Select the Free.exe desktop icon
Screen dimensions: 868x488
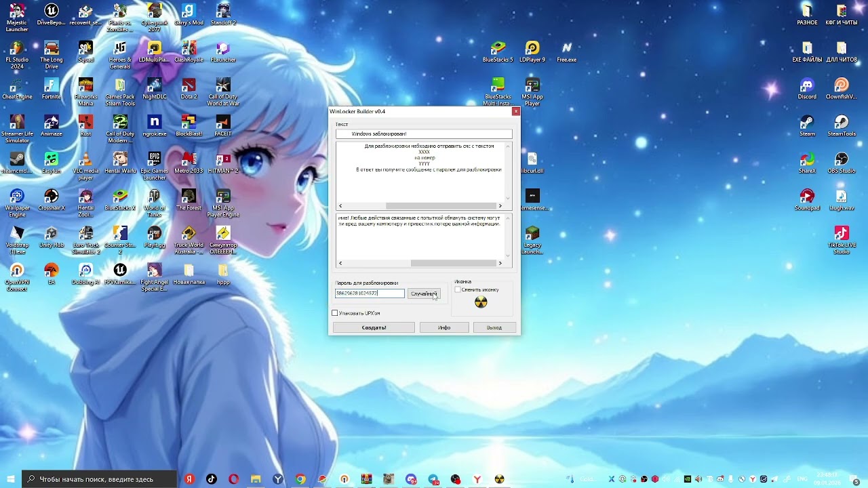coord(567,52)
